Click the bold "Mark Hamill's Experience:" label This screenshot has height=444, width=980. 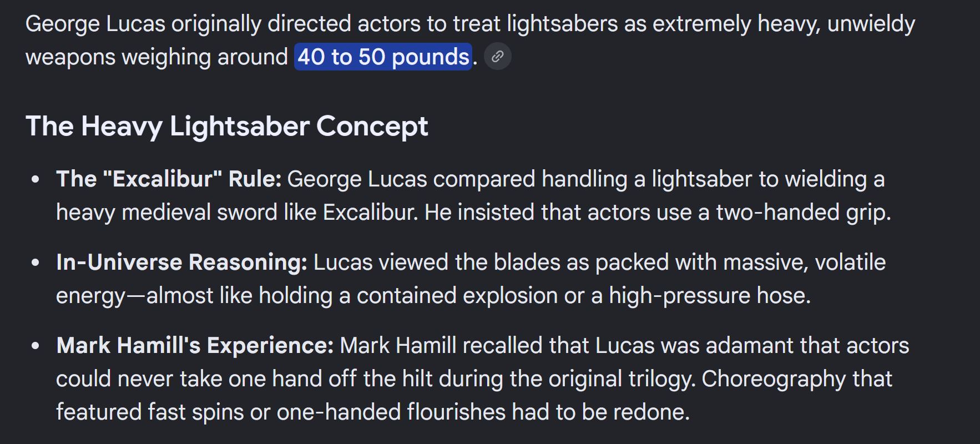click(195, 345)
